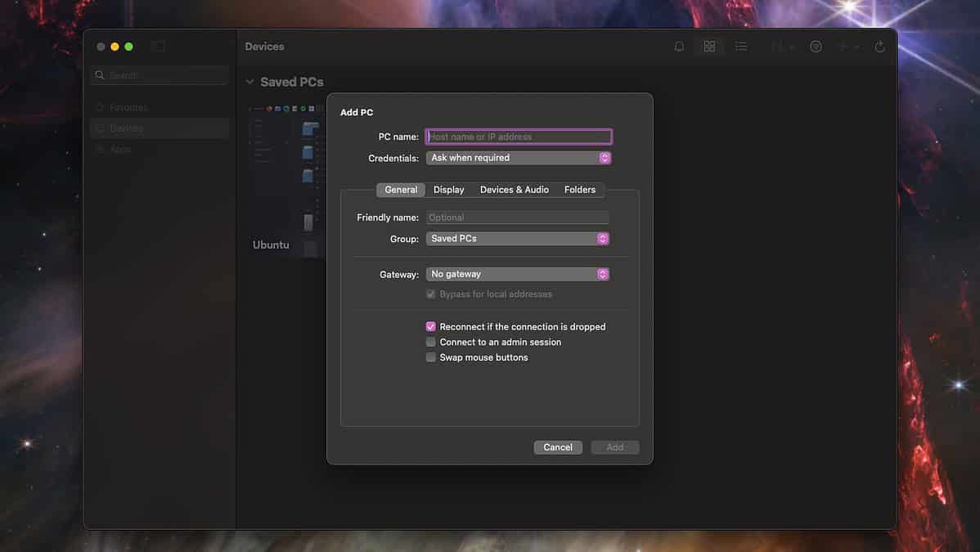This screenshot has width=980, height=552.
Task: Disable Reconnect if the connection is dropped
Action: [x=430, y=326]
